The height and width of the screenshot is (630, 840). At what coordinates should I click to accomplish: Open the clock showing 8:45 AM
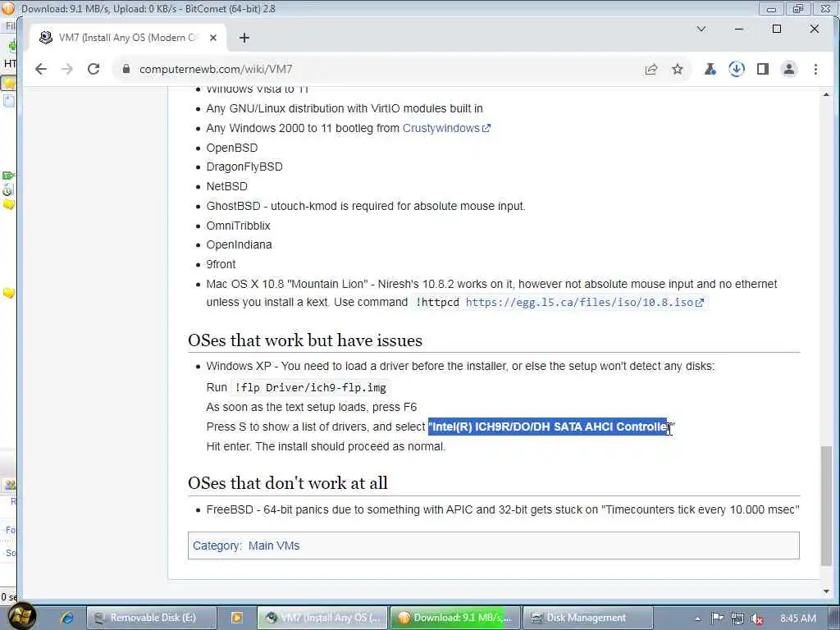tap(797, 619)
